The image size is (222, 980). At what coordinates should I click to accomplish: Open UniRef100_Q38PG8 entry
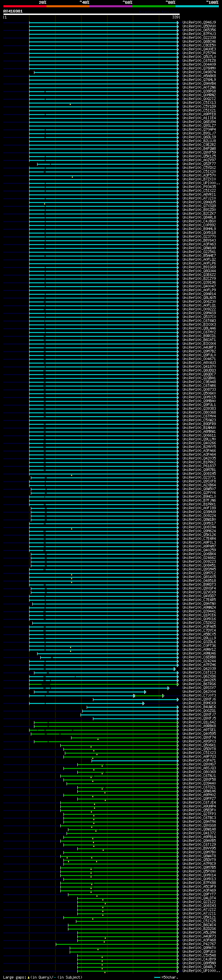199,91
